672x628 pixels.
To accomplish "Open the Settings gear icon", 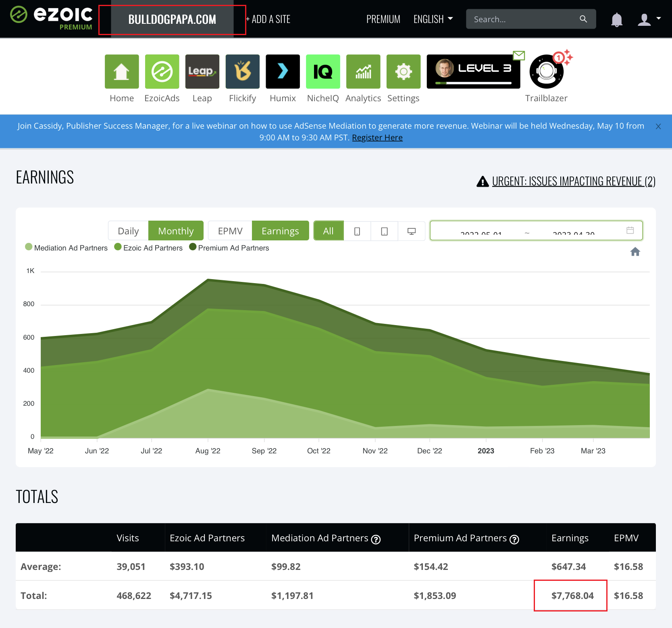I will (404, 71).
